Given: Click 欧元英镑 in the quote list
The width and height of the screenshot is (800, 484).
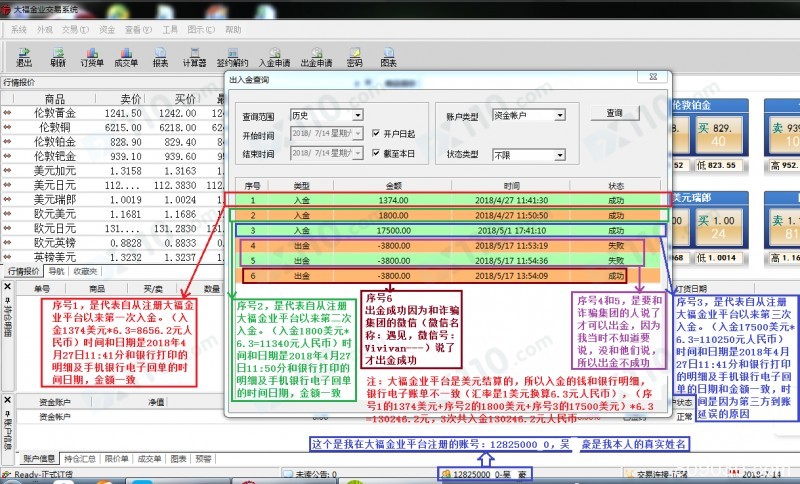Looking at the screenshot, I should click(x=55, y=243).
